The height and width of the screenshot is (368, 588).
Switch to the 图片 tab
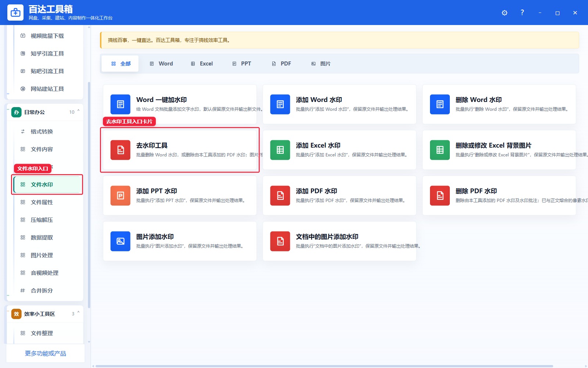point(321,64)
